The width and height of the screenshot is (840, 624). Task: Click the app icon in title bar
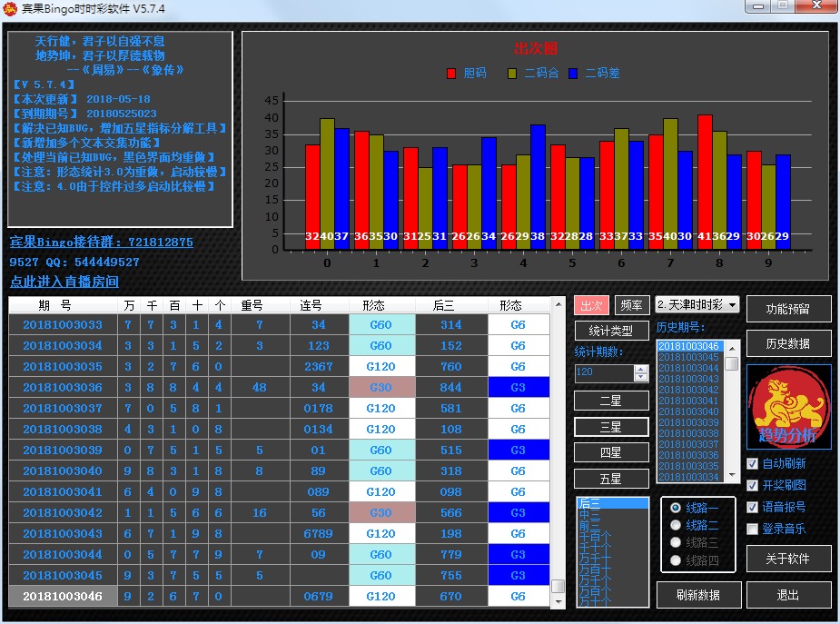click(x=11, y=9)
